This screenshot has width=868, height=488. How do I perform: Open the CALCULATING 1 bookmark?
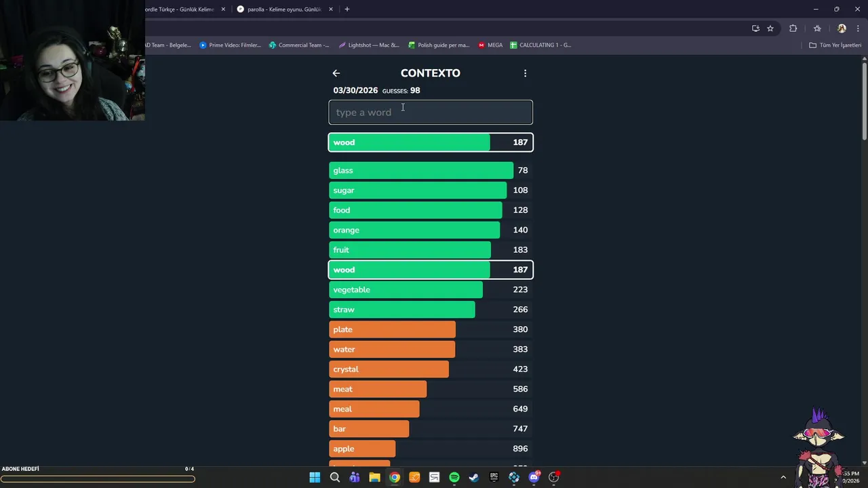click(540, 45)
